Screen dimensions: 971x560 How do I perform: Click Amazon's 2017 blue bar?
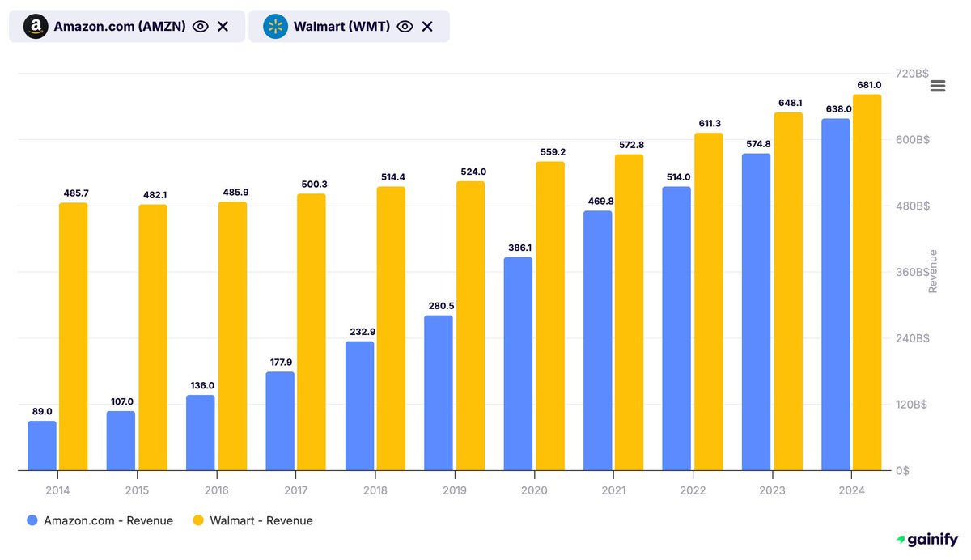pyautogui.click(x=280, y=421)
